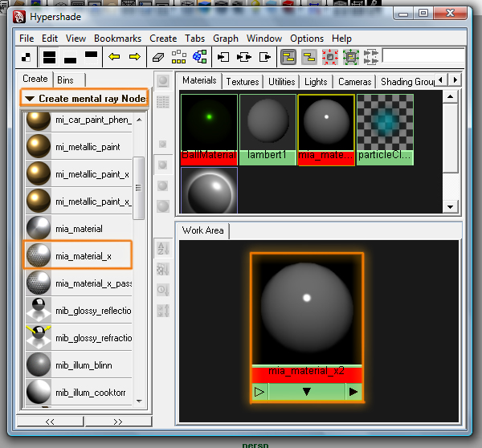Collapse selected assets red arrows icon

click(330, 57)
